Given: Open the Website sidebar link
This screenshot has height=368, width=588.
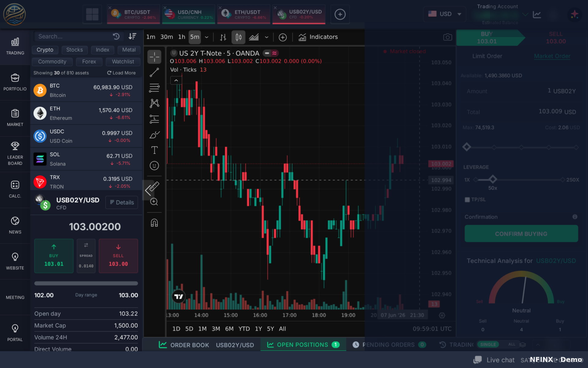Looking at the screenshot, I should click(x=15, y=262).
